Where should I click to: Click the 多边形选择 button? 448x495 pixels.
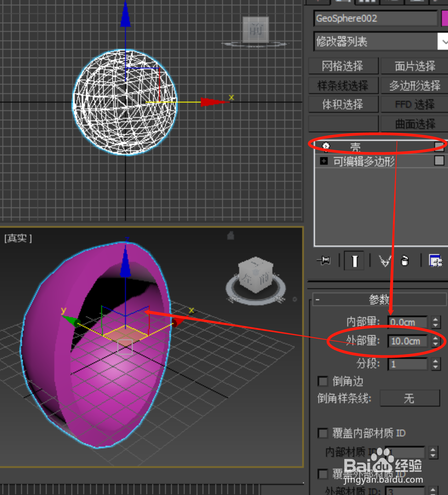(x=414, y=85)
